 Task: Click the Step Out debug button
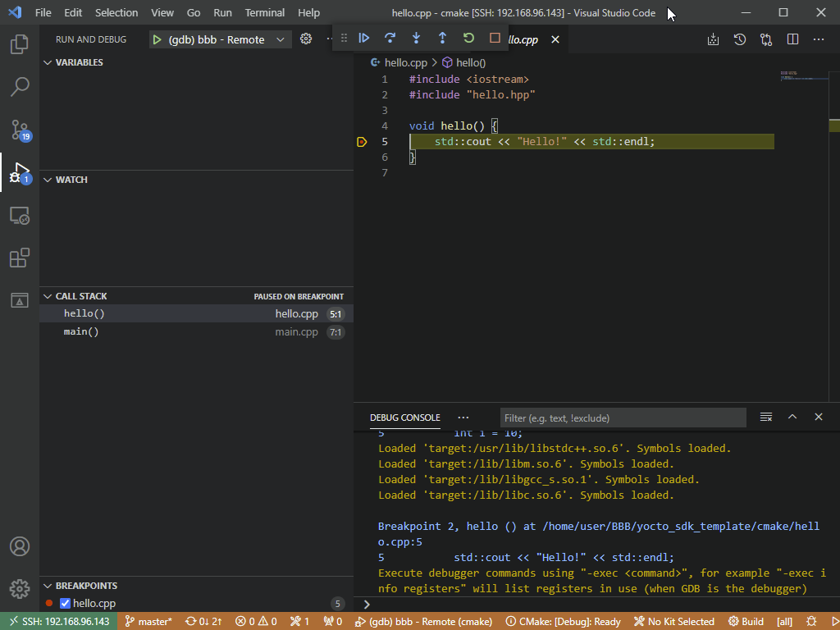coord(442,38)
